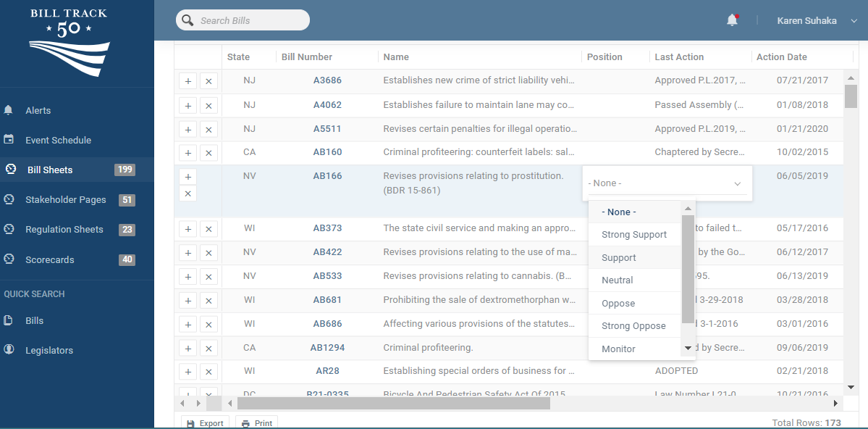Select Strong Support from position list
868x429 pixels.
pyautogui.click(x=633, y=235)
